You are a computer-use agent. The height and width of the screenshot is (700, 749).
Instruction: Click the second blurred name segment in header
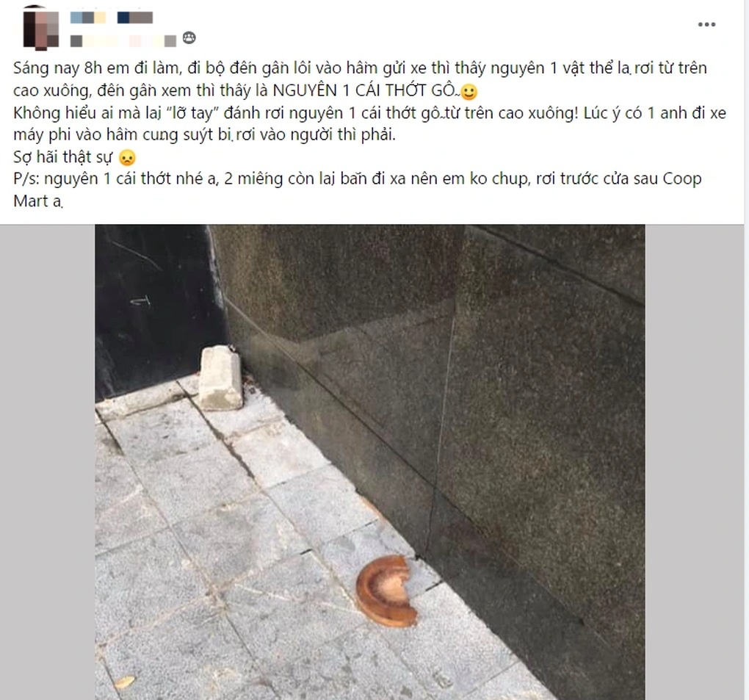click(x=135, y=18)
